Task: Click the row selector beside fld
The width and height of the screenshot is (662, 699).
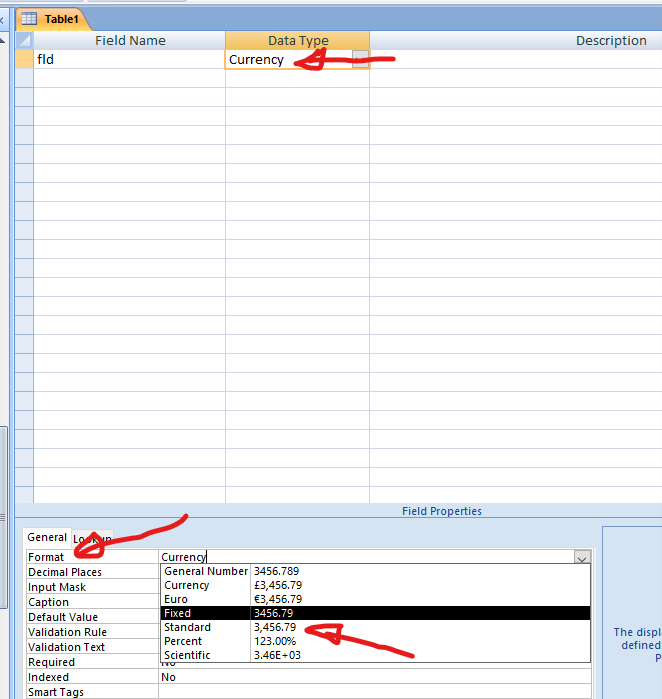Action: point(24,59)
